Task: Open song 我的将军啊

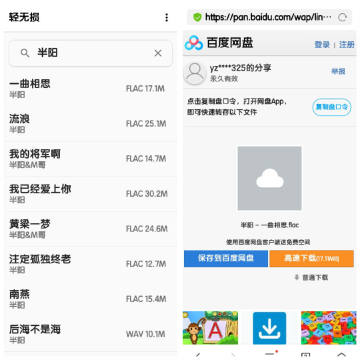Action: pos(90,159)
